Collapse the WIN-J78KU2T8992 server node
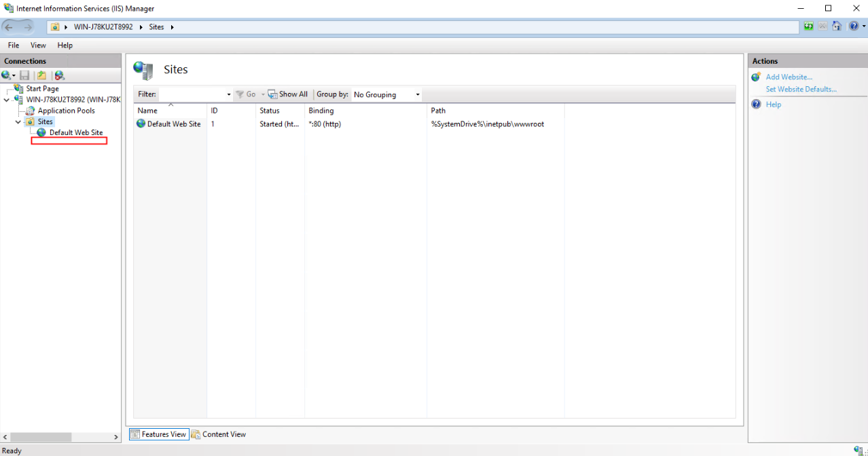 coord(7,100)
